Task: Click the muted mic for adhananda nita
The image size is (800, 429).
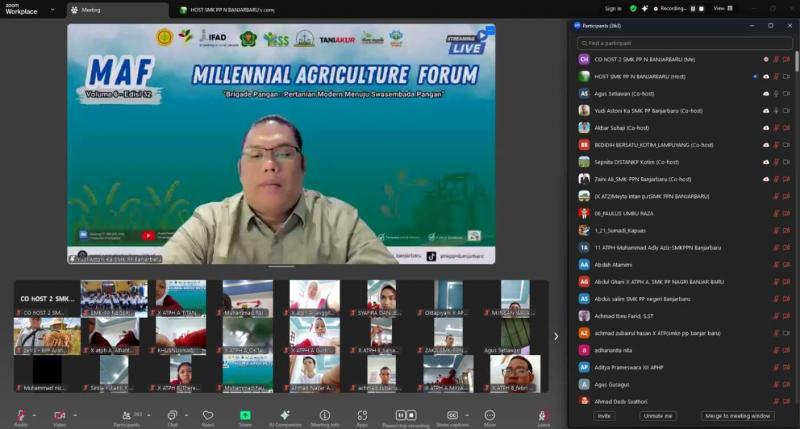Action: click(776, 350)
